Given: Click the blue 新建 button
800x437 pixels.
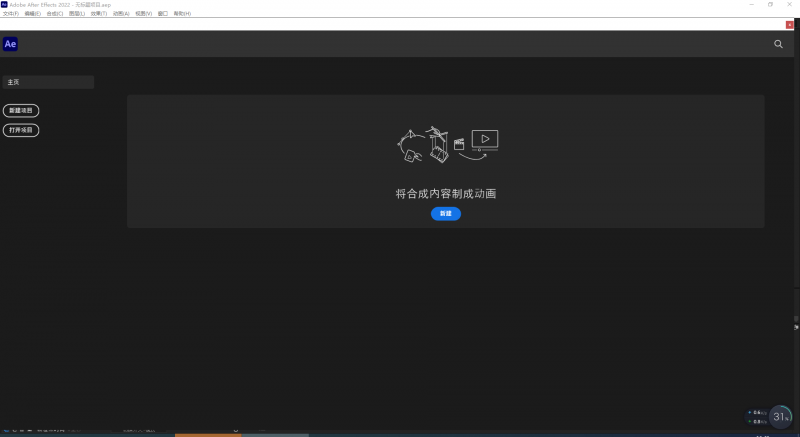Looking at the screenshot, I should coord(446,214).
